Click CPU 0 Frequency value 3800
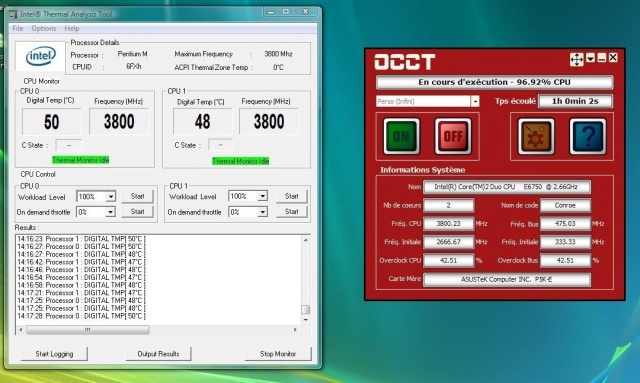This screenshot has width=640, height=383. [119, 121]
